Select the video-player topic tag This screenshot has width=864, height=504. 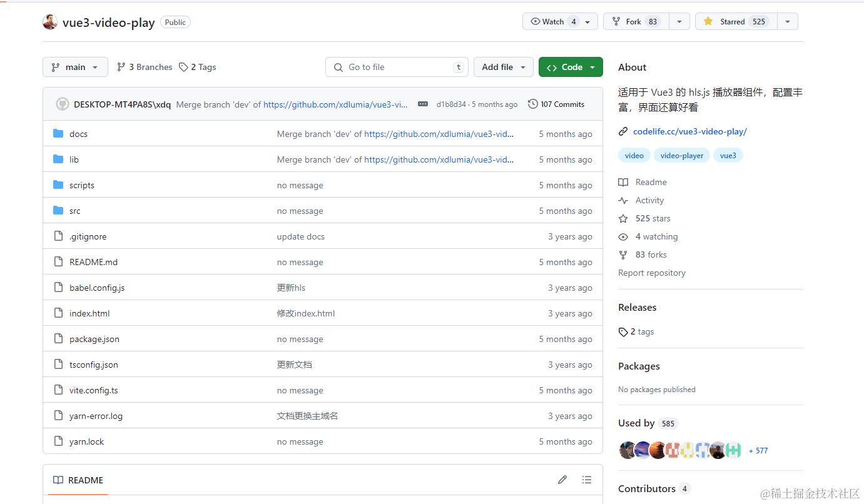pyautogui.click(x=682, y=155)
